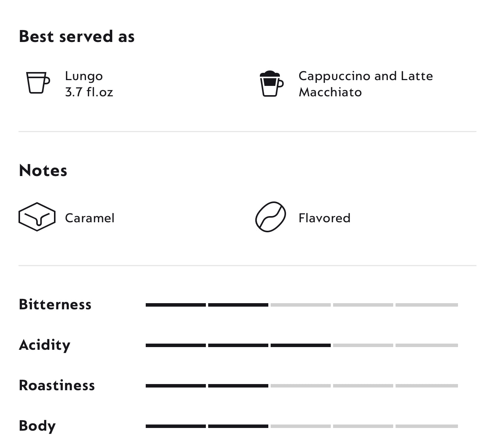Click the 3.7 fl.oz volume text
The image size is (495, 448).
89,92
